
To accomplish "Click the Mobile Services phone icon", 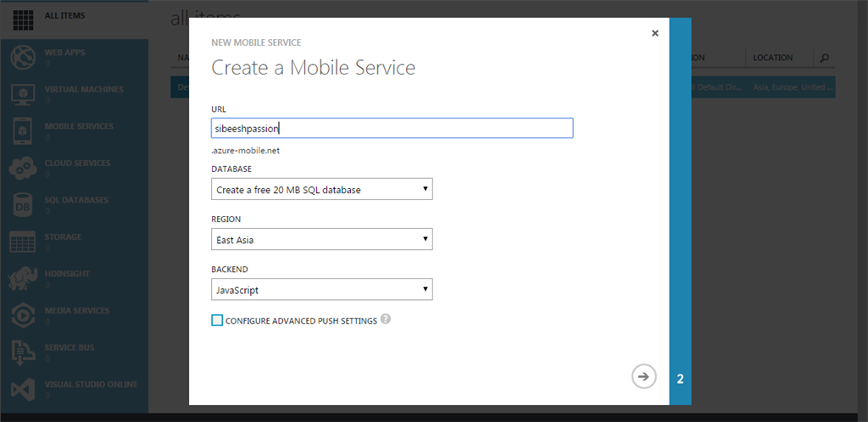I will [x=22, y=131].
